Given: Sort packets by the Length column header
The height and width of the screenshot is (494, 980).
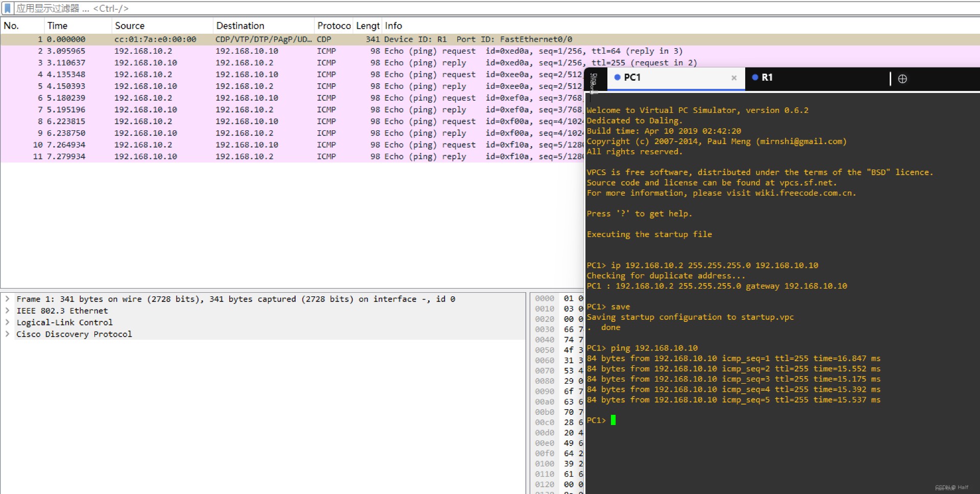Looking at the screenshot, I should click(x=367, y=26).
